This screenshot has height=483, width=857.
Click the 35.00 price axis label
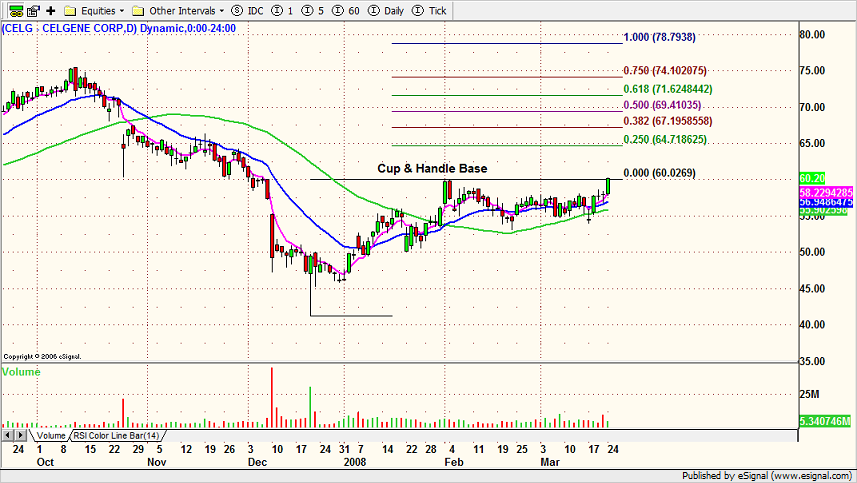[x=812, y=361]
